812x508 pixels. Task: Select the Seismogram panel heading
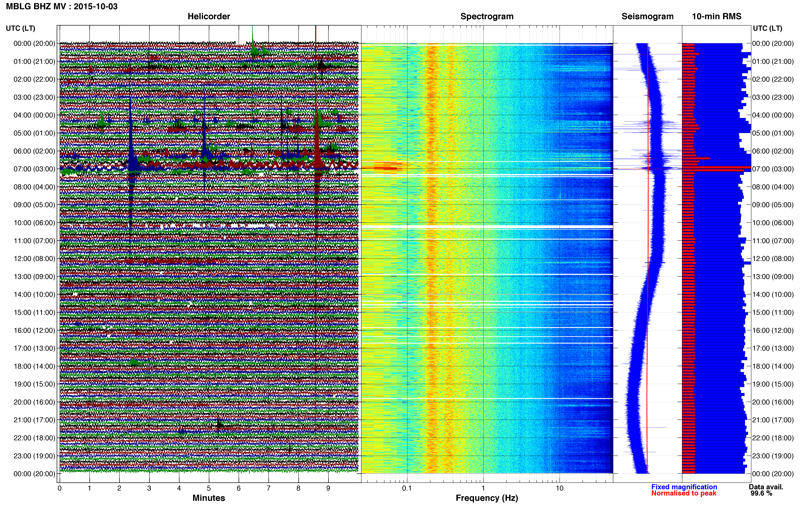tap(647, 16)
